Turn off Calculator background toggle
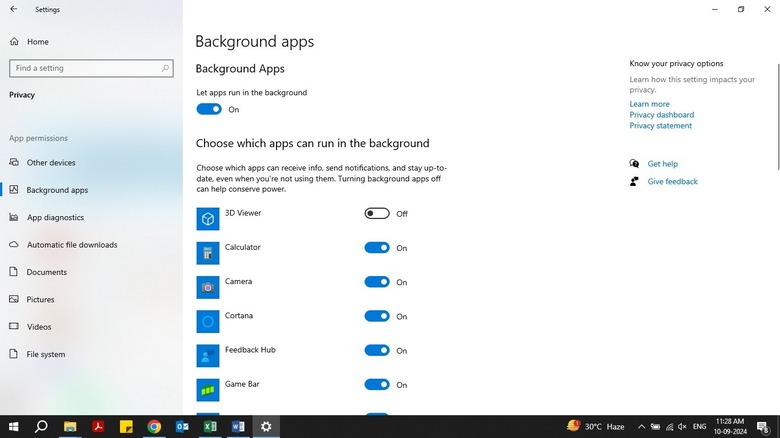780x438 pixels. coord(377,248)
